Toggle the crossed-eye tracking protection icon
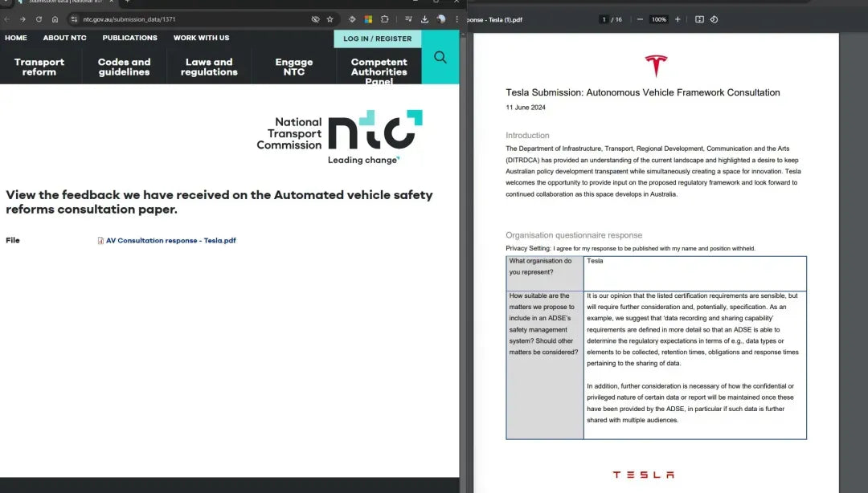 315,19
